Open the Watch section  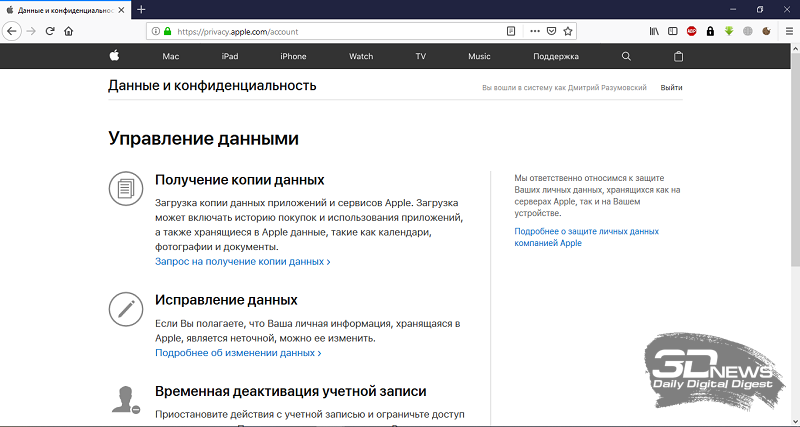click(x=361, y=56)
